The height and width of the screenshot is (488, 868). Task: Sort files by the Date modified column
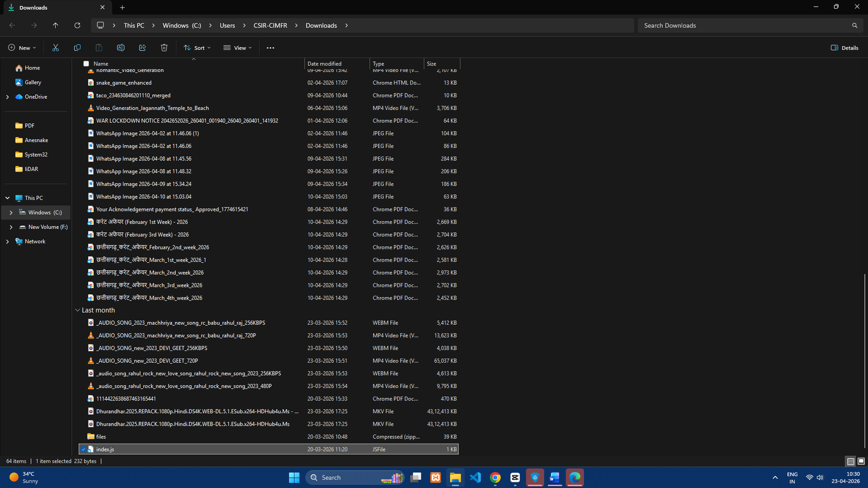point(337,63)
